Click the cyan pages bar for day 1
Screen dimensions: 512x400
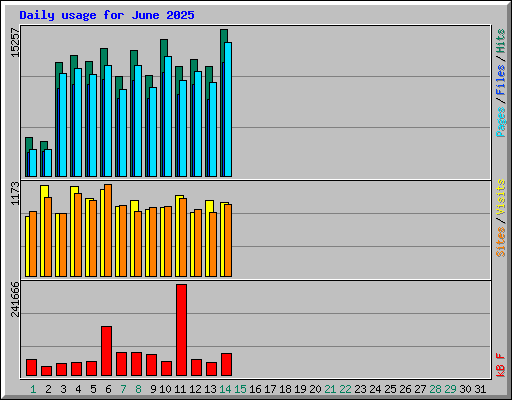[x=33, y=163]
